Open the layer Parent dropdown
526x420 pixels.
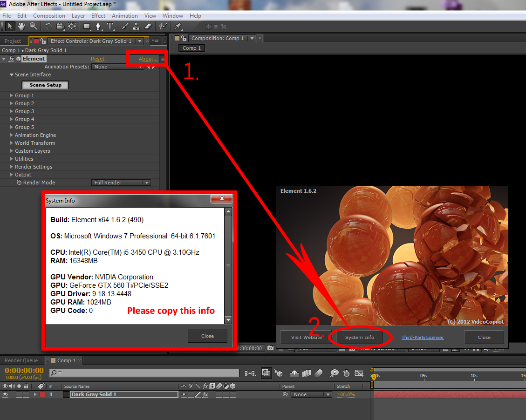pos(311,394)
